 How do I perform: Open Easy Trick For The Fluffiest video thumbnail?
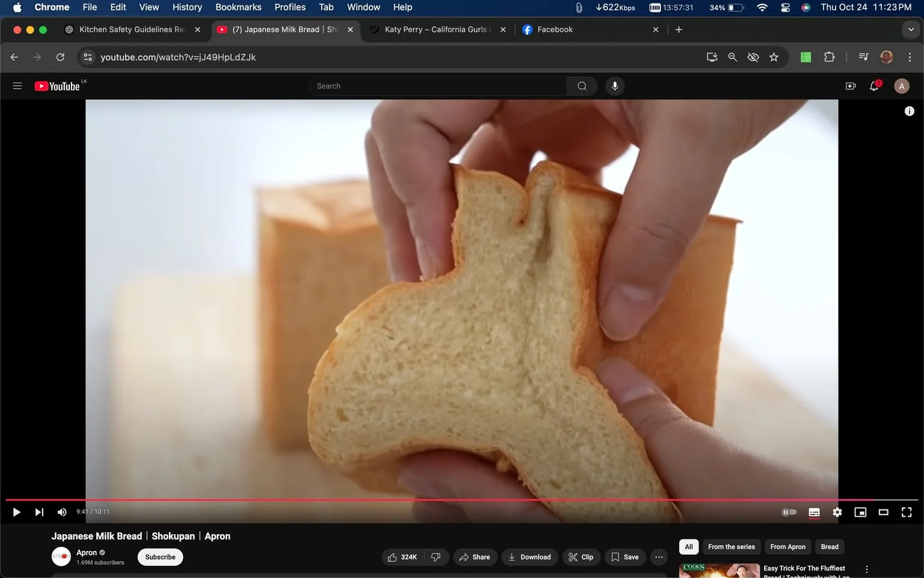coord(719,571)
